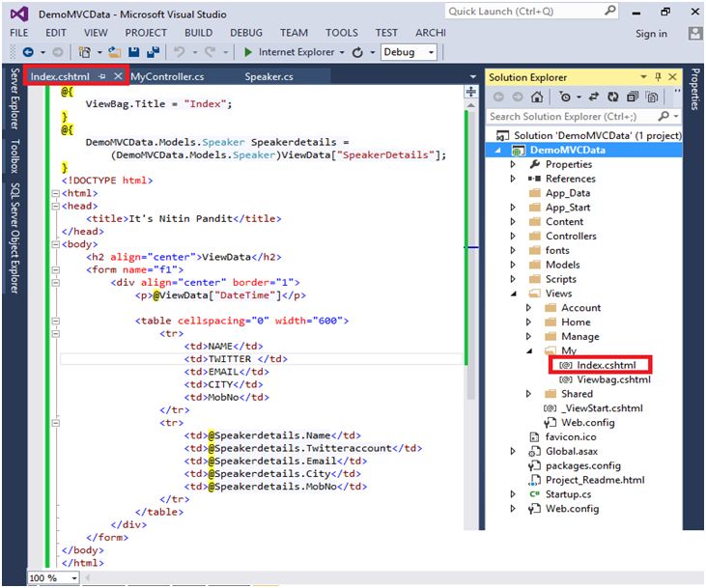Open the BUILD menu
Viewport: 706px width, 588px height.
(x=197, y=33)
